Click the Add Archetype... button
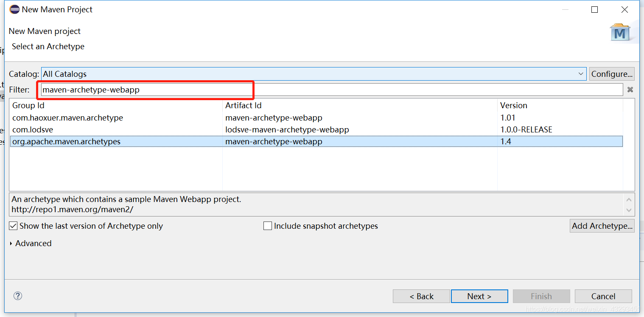Viewport: 644px width, 317px height. [602, 226]
